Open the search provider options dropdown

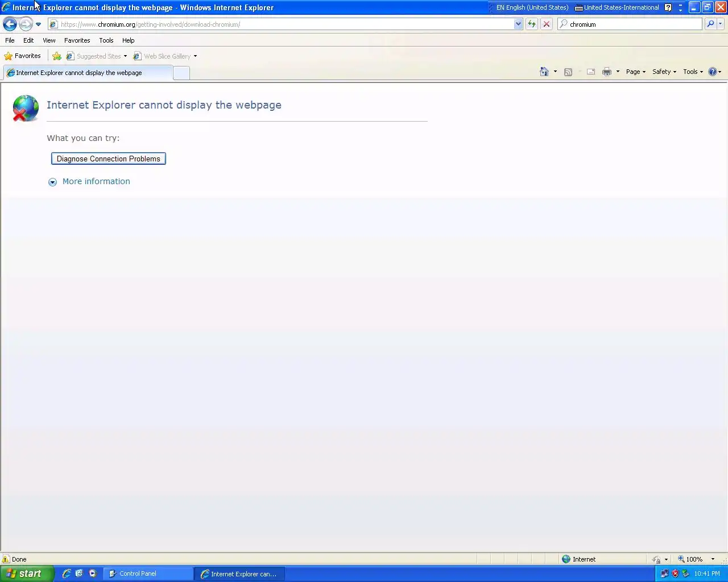coord(721,24)
